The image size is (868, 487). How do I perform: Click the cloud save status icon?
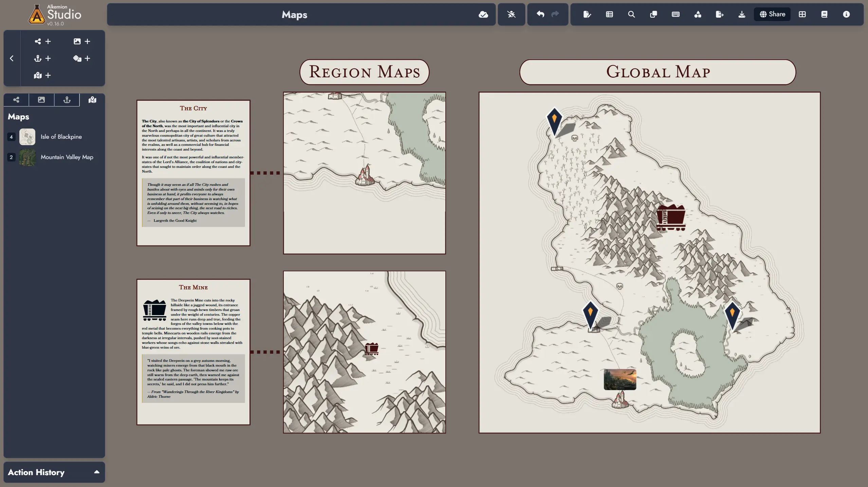pos(483,14)
